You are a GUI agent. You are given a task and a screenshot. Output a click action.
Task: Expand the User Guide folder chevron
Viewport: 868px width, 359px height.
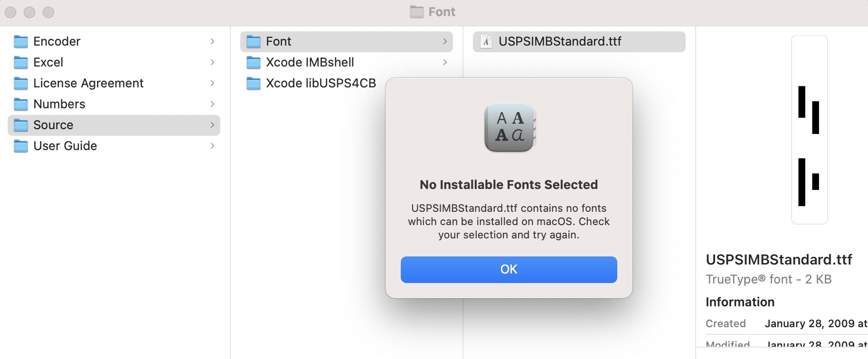(212, 146)
